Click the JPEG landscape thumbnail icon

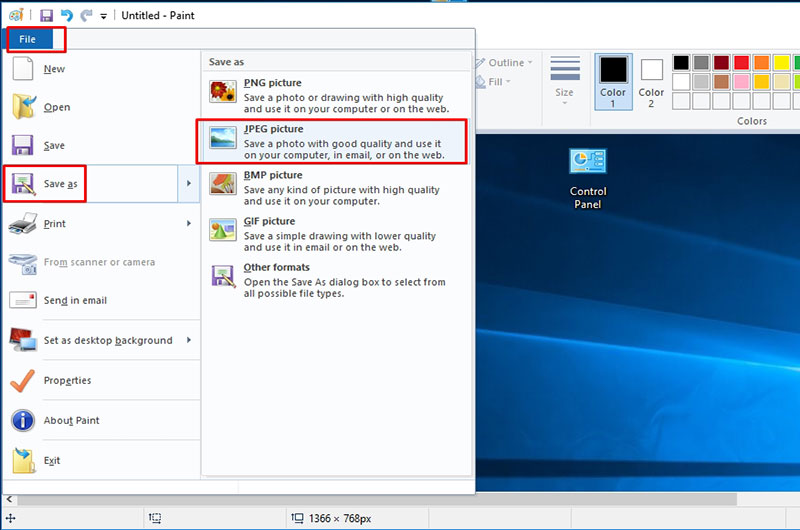(223, 138)
